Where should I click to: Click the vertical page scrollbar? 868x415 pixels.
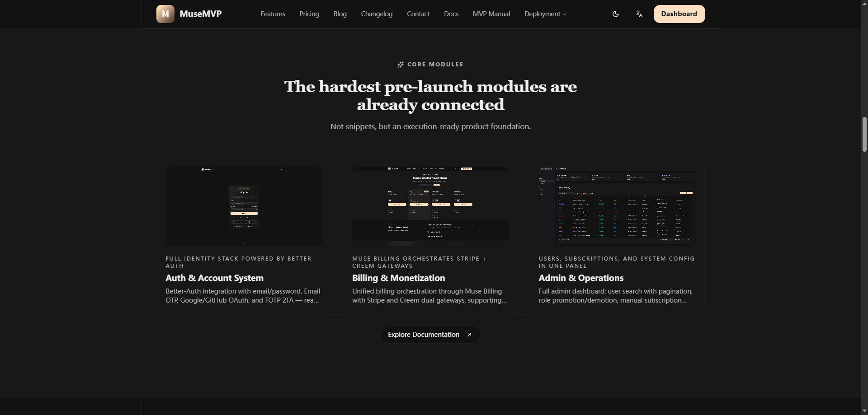click(864, 134)
